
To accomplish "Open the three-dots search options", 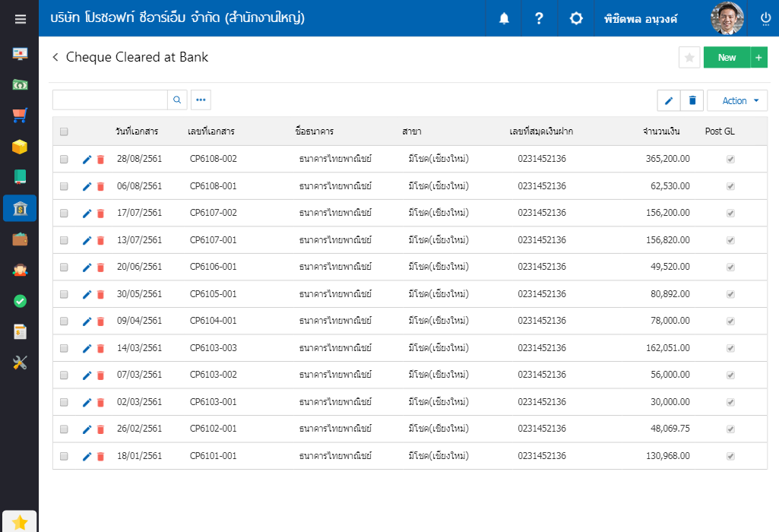I will click(201, 100).
